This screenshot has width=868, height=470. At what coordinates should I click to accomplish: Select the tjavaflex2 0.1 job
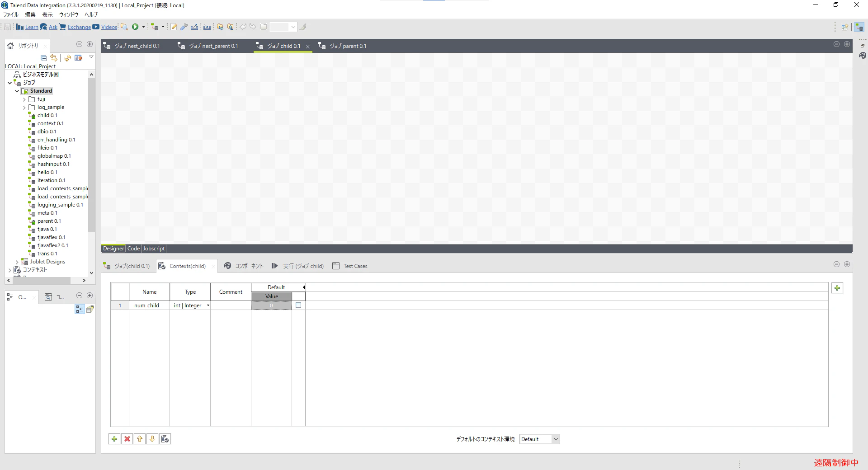(52, 245)
